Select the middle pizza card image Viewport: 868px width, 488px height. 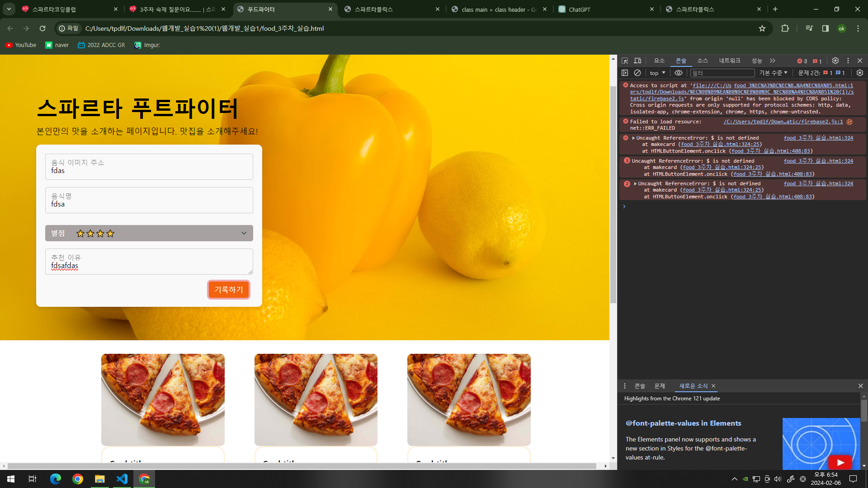316,400
